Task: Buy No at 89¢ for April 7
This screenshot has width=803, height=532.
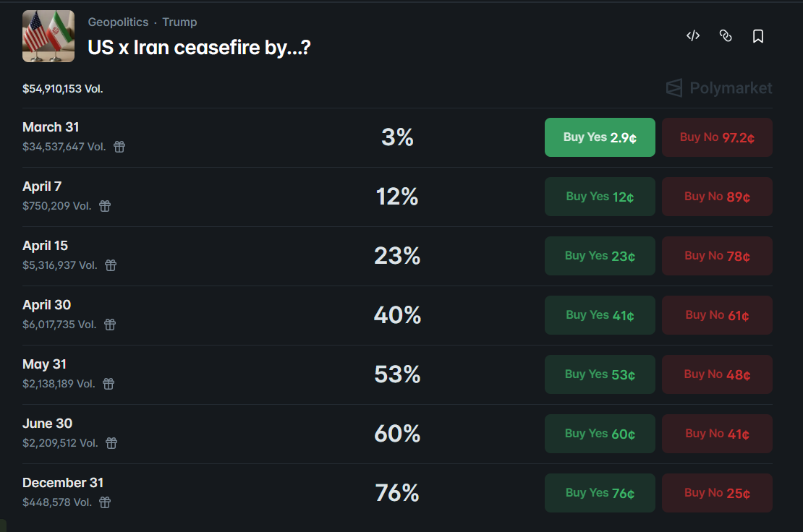Action: coord(717,196)
